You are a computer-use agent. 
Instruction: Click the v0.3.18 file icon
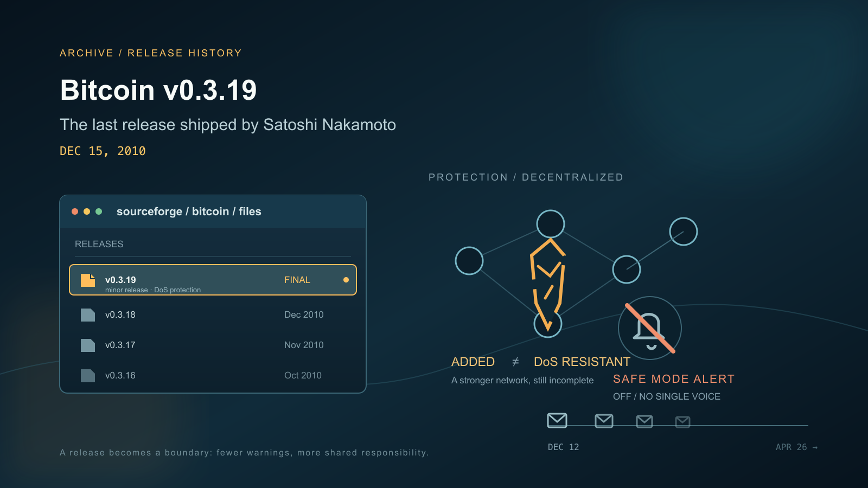point(88,314)
